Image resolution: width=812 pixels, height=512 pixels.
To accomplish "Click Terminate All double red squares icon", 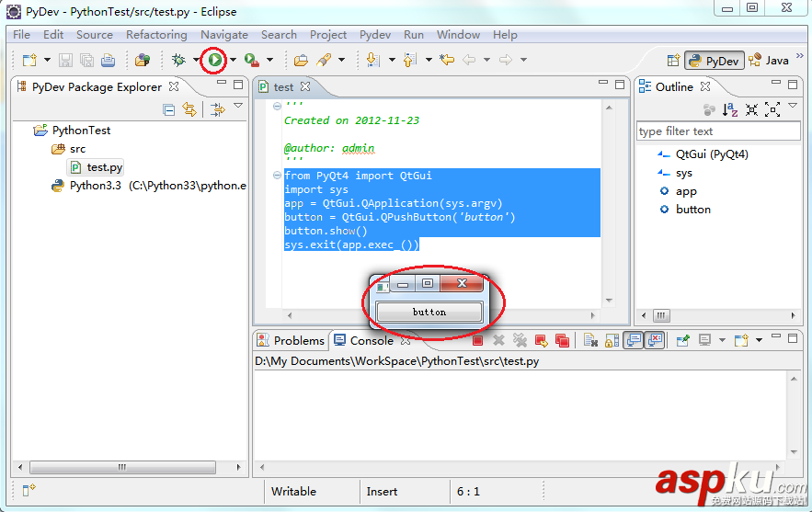I will point(562,341).
